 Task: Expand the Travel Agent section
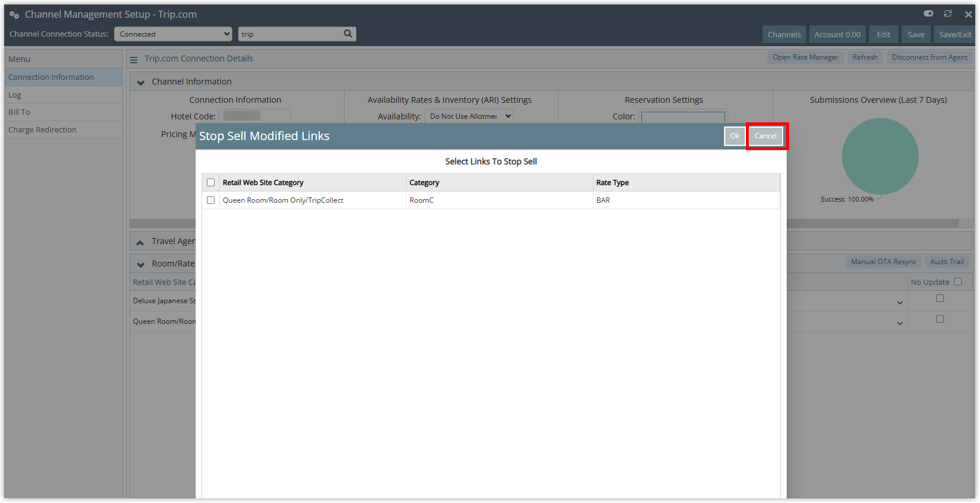pos(140,242)
